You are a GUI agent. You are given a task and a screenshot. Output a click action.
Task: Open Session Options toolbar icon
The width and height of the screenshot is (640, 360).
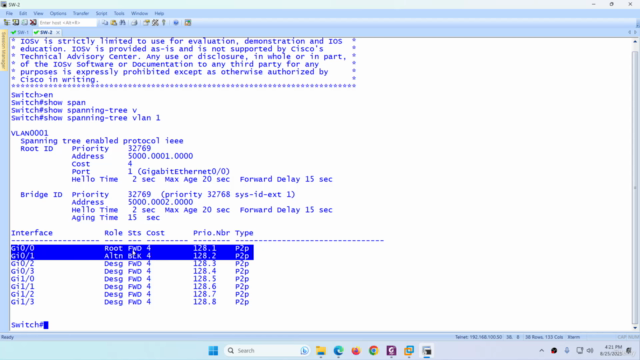pyautogui.click(x=146, y=22)
